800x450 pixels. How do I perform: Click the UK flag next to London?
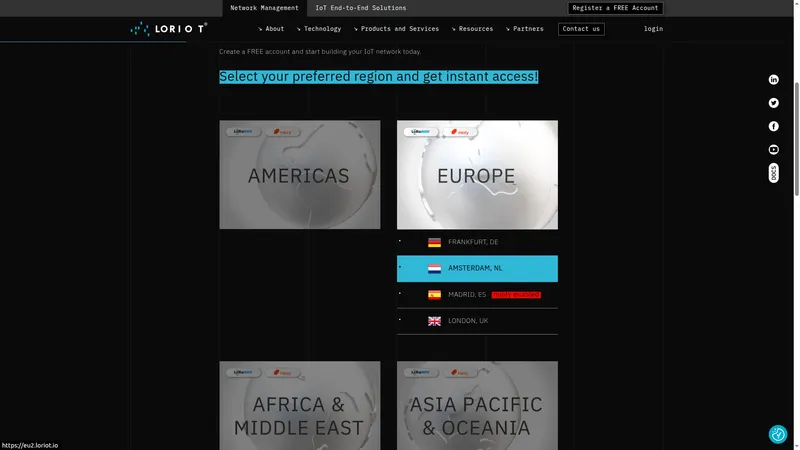click(x=434, y=321)
